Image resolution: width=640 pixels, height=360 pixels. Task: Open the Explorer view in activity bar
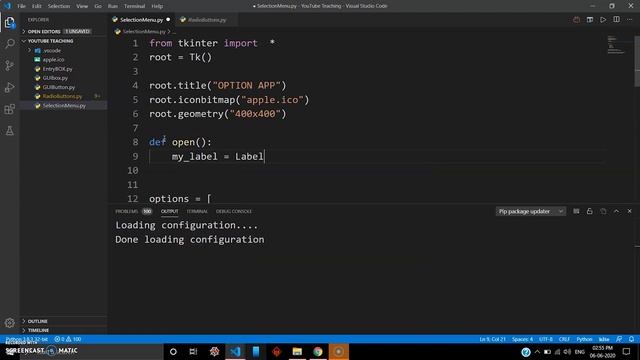[9, 22]
